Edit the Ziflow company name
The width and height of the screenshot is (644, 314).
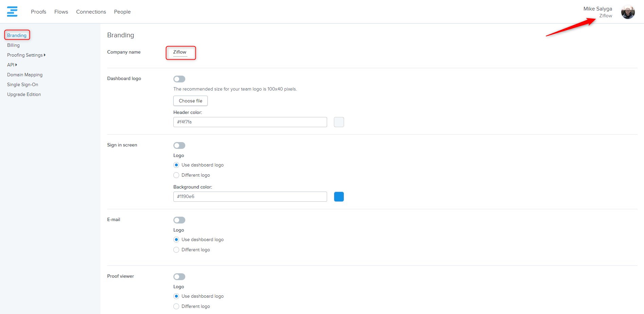point(180,52)
